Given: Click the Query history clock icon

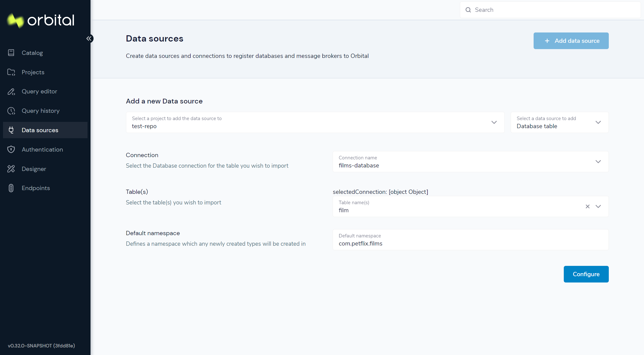Looking at the screenshot, I should pyautogui.click(x=11, y=111).
